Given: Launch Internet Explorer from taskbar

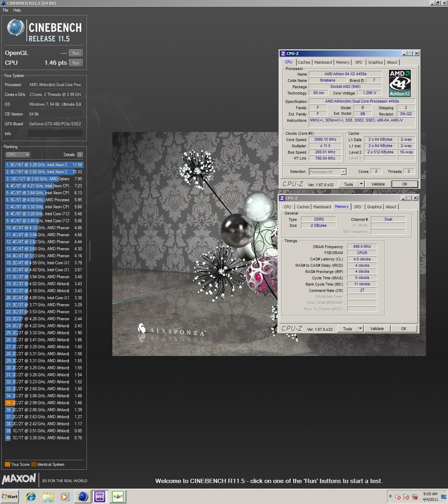Looking at the screenshot, I should coord(31,497).
